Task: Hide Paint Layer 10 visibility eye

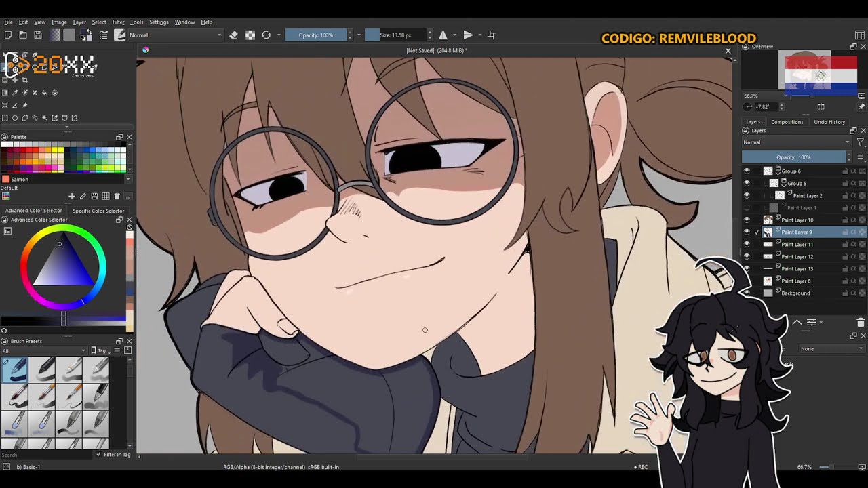Action: click(747, 220)
